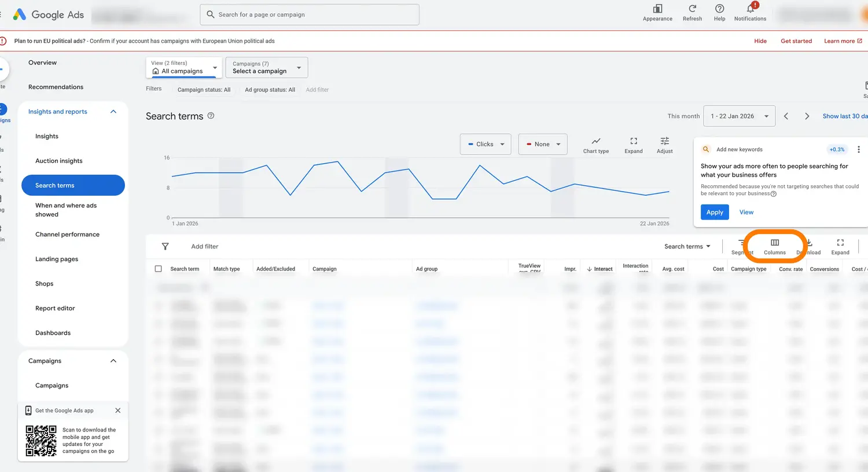
Task: Toggle the select-all checkbox in table header
Action: [158, 268]
